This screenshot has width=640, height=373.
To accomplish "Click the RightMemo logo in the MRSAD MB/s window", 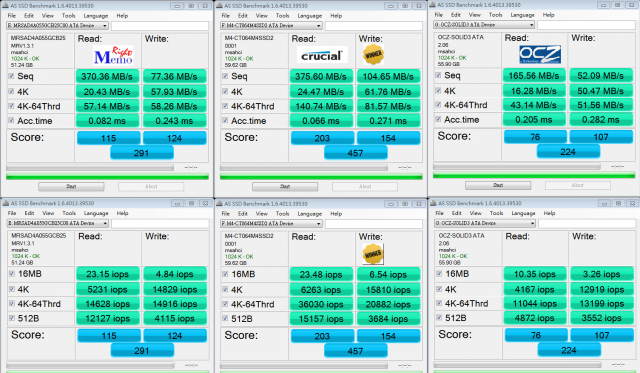I will pyautogui.click(x=113, y=56).
